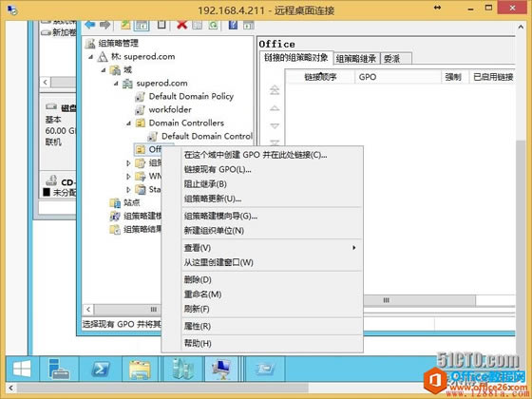This screenshot has width=532, height=399.
Task: Open File Explorer from the taskbar
Action: tap(141, 369)
